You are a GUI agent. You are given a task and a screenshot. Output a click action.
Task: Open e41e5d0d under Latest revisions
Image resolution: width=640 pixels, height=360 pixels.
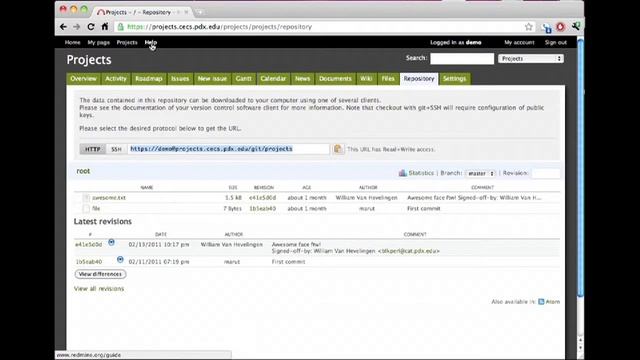pos(88,244)
